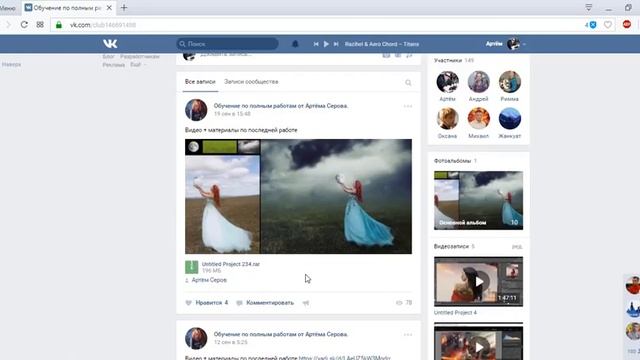640x360 pixels.
Task: Open the red ABP extension icon
Action: (x=627, y=24)
